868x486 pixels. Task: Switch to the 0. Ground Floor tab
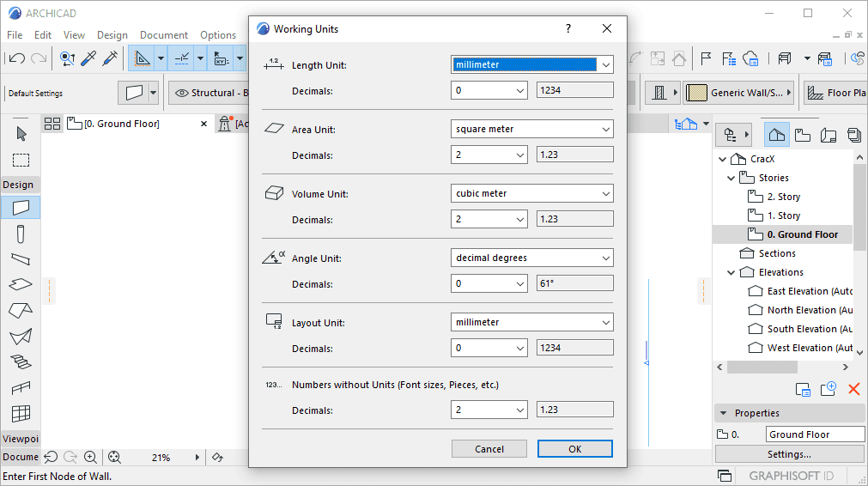(x=121, y=124)
